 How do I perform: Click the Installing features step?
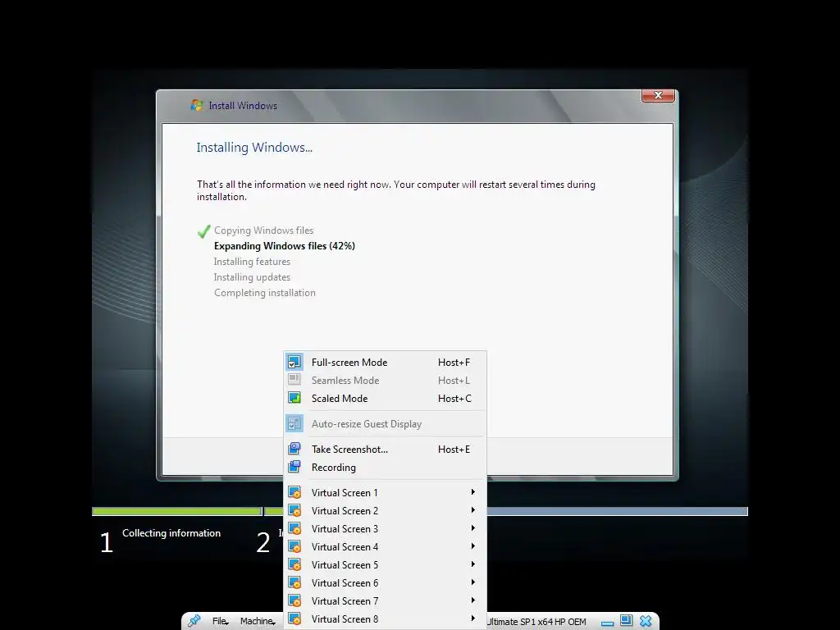tap(252, 262)
